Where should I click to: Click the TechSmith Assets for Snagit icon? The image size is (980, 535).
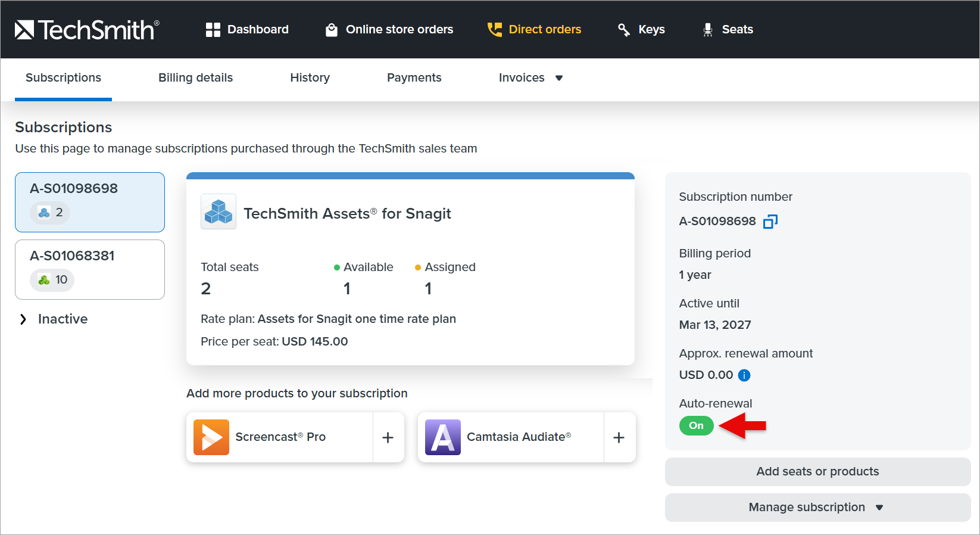point(219,212)
